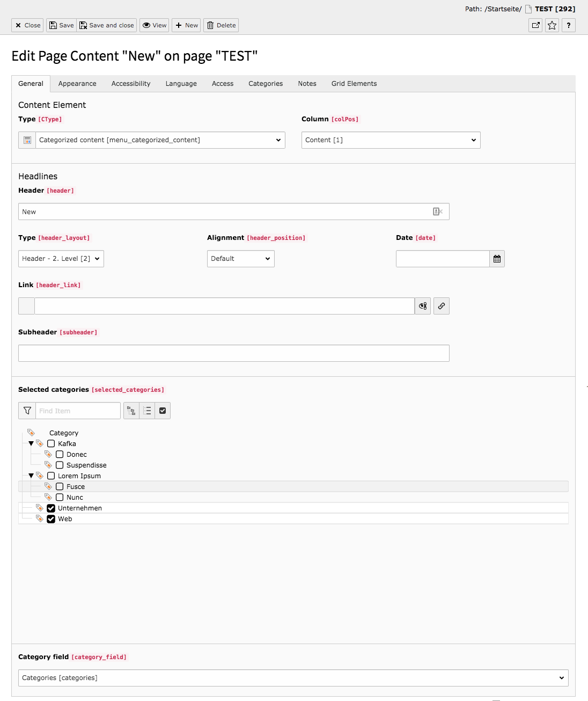Open the Alignment Default dropdown
588x701 pixels.
[241, 259]
